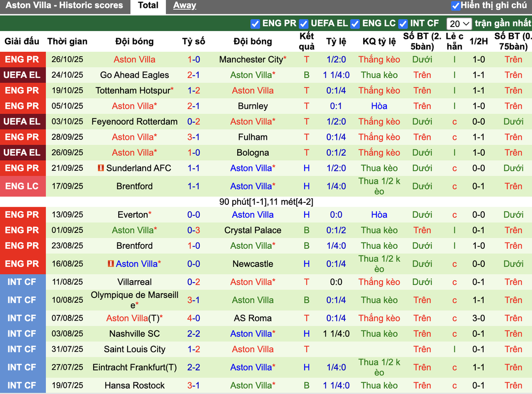The height and width of the screenshot is (394, 532).
Task: Toggle the ENG LC filter checkbox
Action: coord(355,24)
